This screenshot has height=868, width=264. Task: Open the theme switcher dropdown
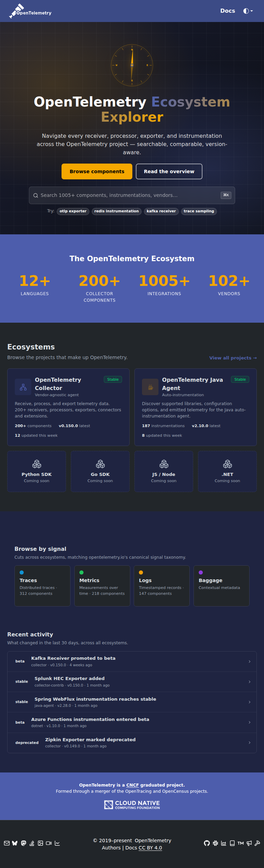248,11
